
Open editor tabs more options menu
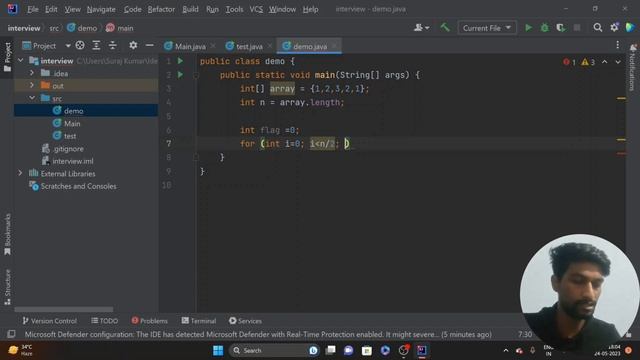point(618,45)
